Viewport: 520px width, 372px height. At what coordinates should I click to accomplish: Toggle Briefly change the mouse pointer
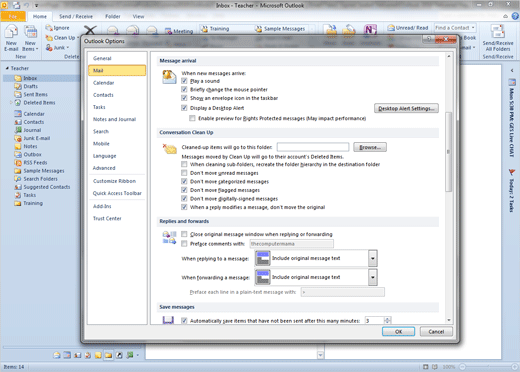click(184, 89)
